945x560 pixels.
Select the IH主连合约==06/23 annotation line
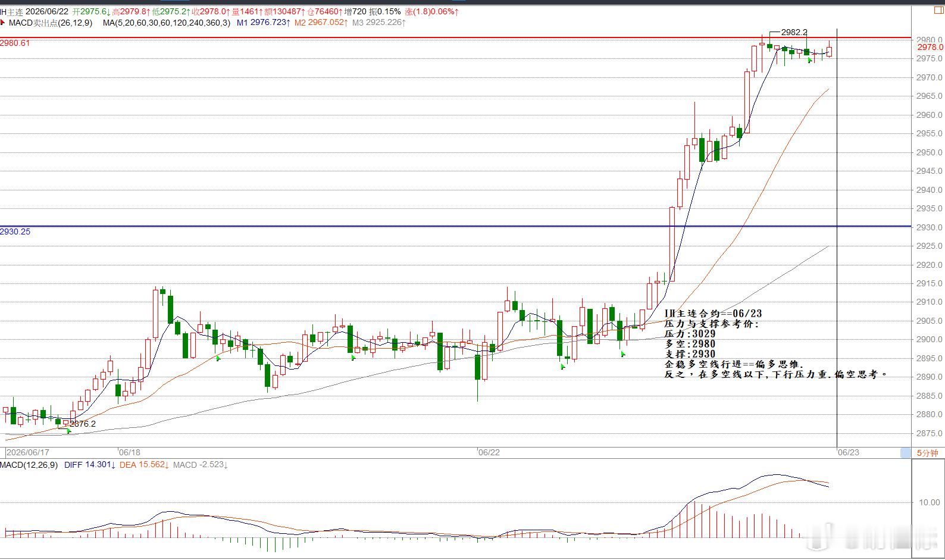713,314
